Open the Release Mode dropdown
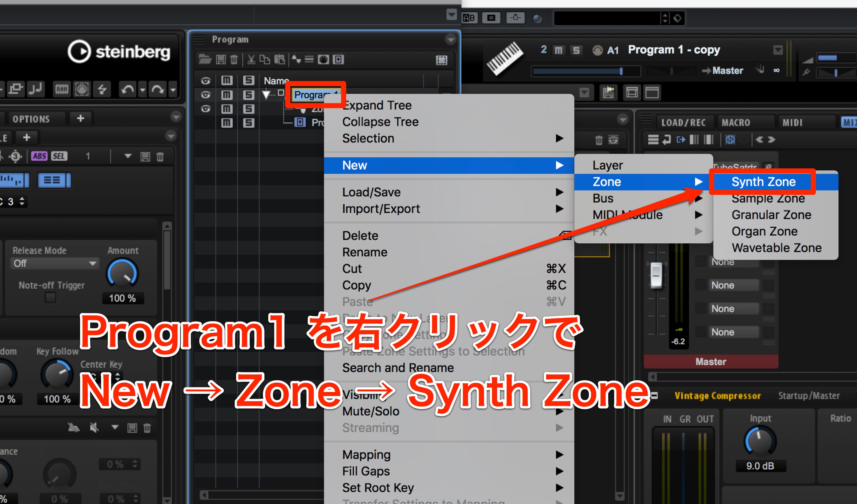Screen dimensions: 857x504 [54, 263]
